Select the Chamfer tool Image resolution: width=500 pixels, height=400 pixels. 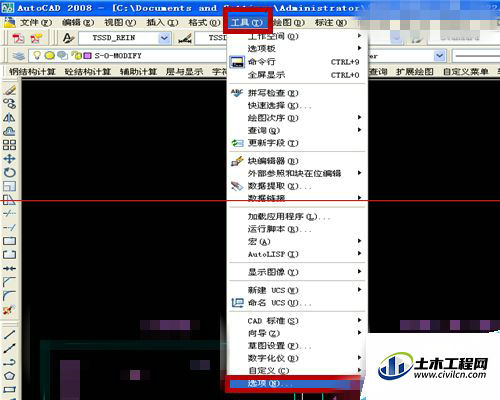coord(9,282)
